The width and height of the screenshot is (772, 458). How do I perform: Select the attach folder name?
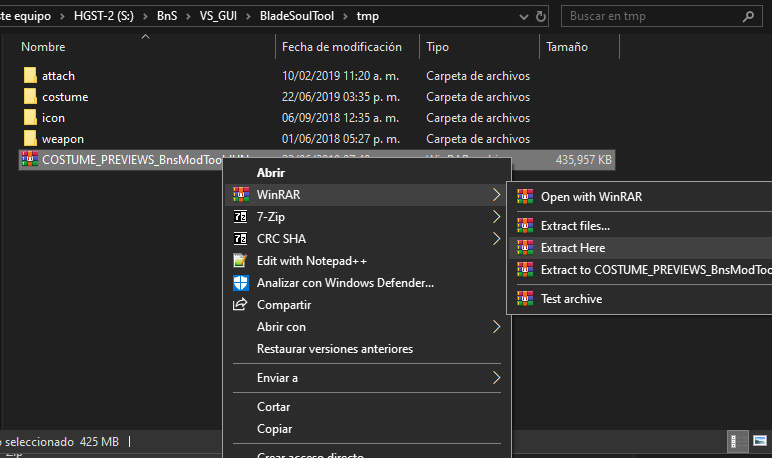point(58,76)
